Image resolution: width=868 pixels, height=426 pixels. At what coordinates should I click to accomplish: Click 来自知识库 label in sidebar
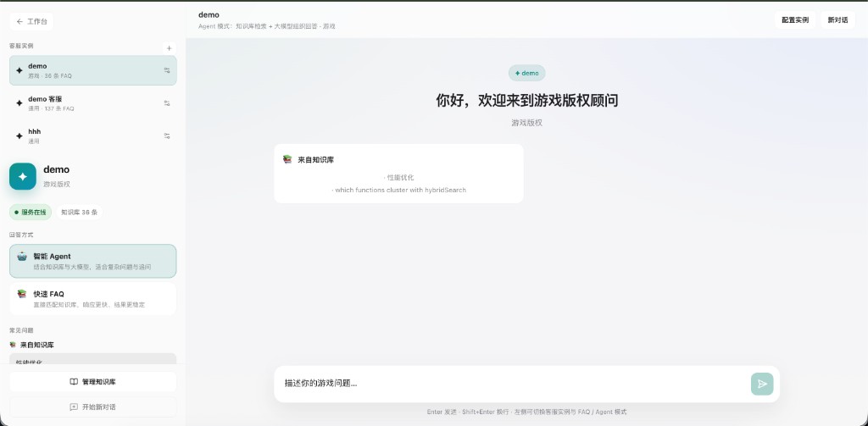pyautogui.click(x=37, y=345)
